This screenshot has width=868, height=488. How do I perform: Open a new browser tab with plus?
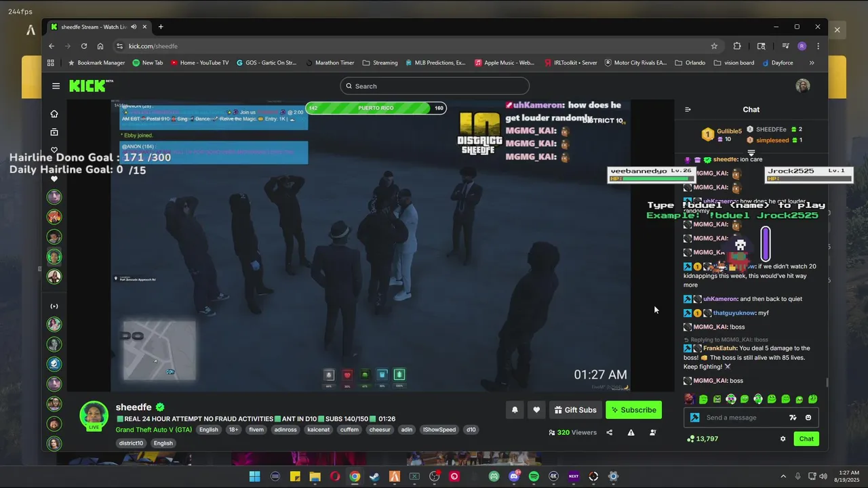161,27
